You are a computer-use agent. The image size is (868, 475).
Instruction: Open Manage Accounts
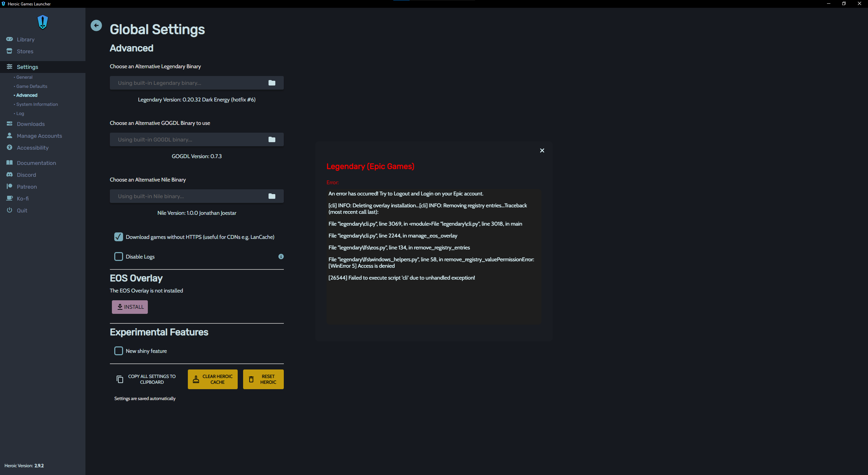click(x=39, y=136)
